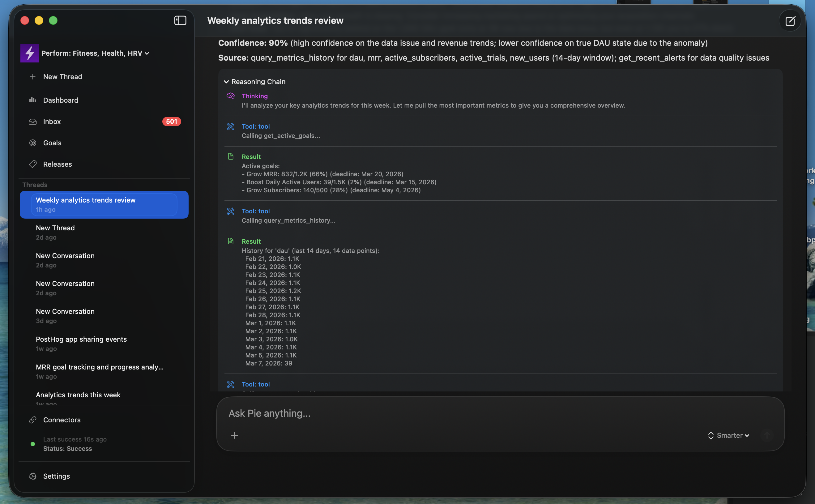Image resolution: width=815 pixels, height=504 pixels.
Task: Open the Dashboard bar chart icon
Action: point(33,100)
